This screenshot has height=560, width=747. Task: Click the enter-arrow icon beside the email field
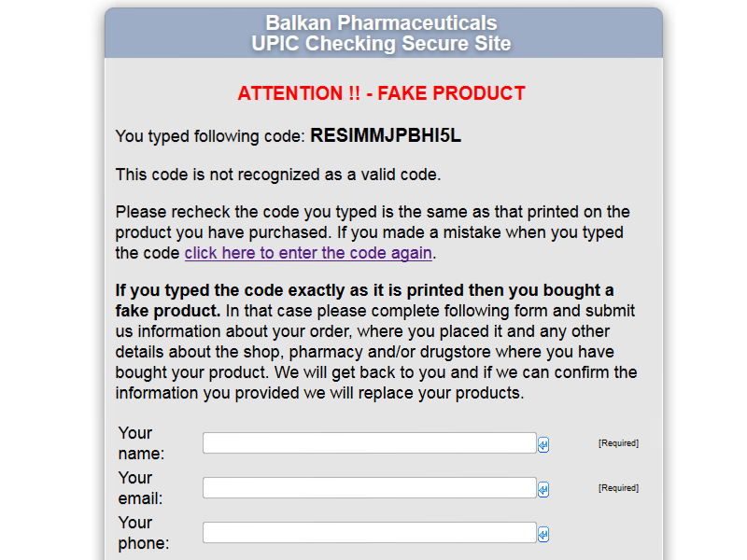543,490
